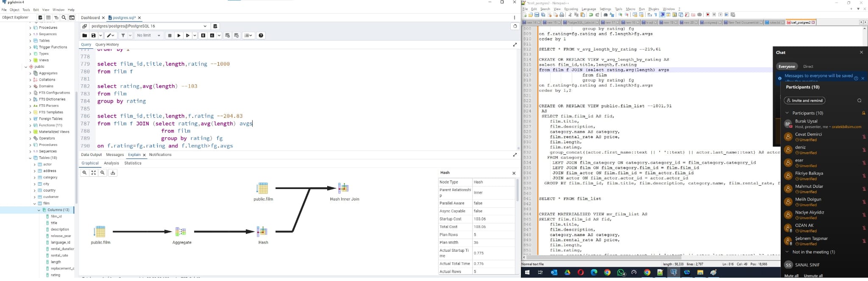This screenshot has width=868, height=281.
Task: Click Mute all participants
Action: pos(791,276)
